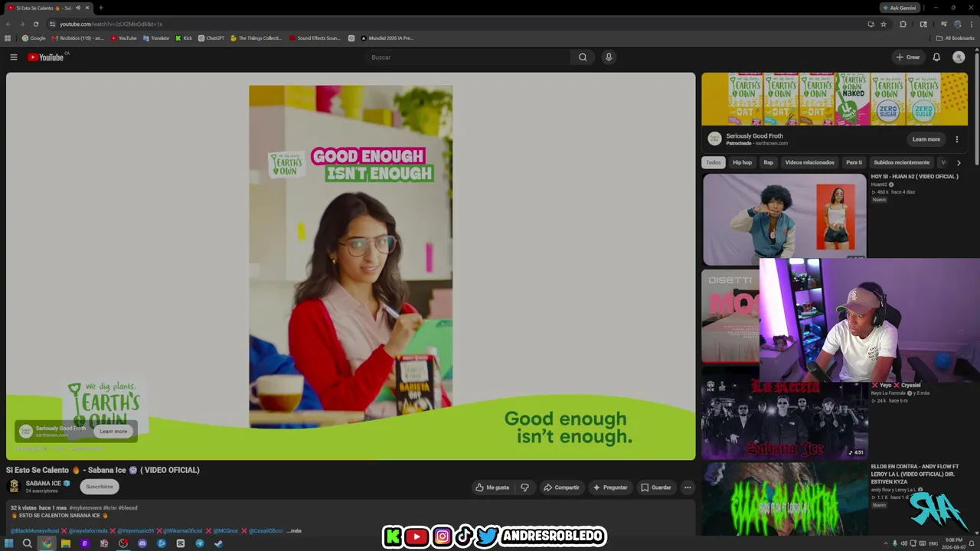
Task: Open File Explorer from the taskbar
Action: coord(66,543)
